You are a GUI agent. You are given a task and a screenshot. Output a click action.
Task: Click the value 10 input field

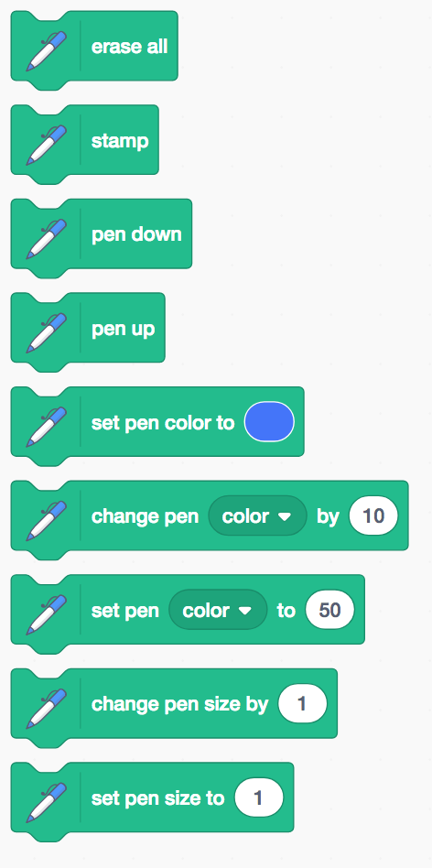click(373, 515)
